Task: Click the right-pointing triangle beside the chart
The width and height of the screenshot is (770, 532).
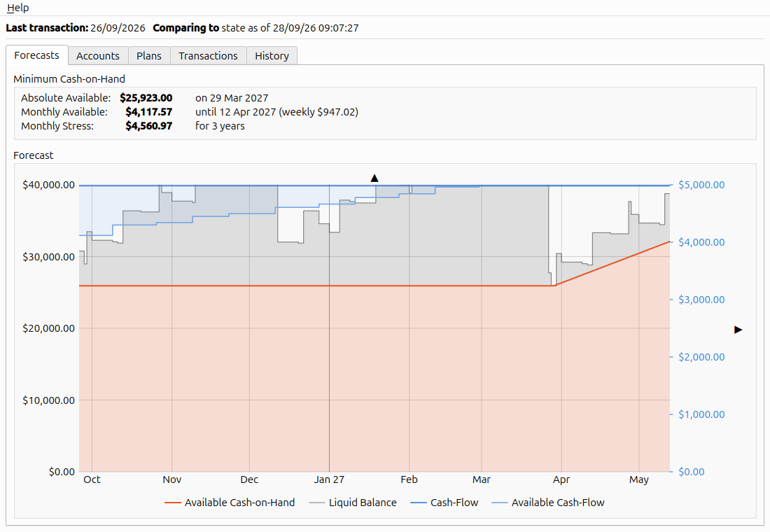Action: point(738,330)
